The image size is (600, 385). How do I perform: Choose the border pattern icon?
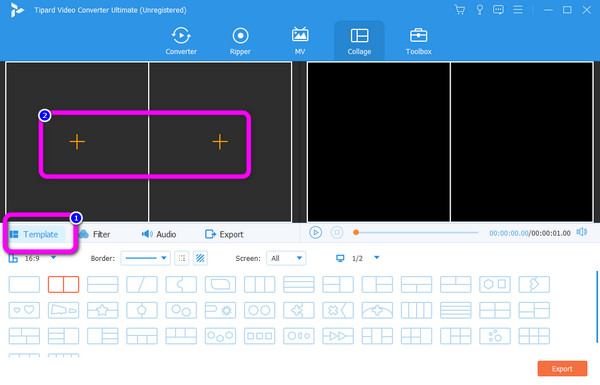(x=200, y=258)
